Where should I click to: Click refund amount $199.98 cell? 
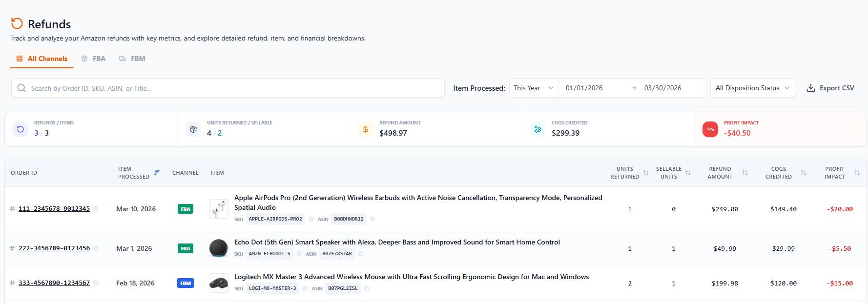(725, 283)
